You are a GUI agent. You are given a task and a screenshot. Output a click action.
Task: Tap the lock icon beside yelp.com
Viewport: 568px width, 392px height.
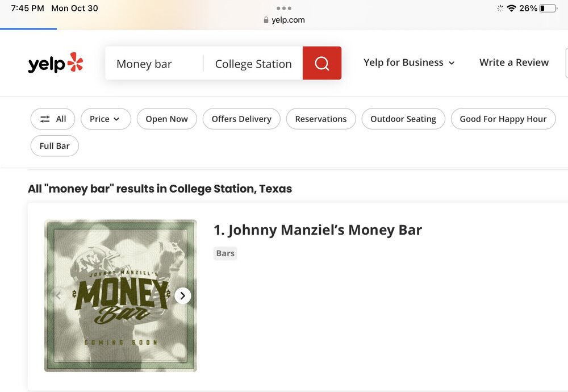(x=266, y=20)
